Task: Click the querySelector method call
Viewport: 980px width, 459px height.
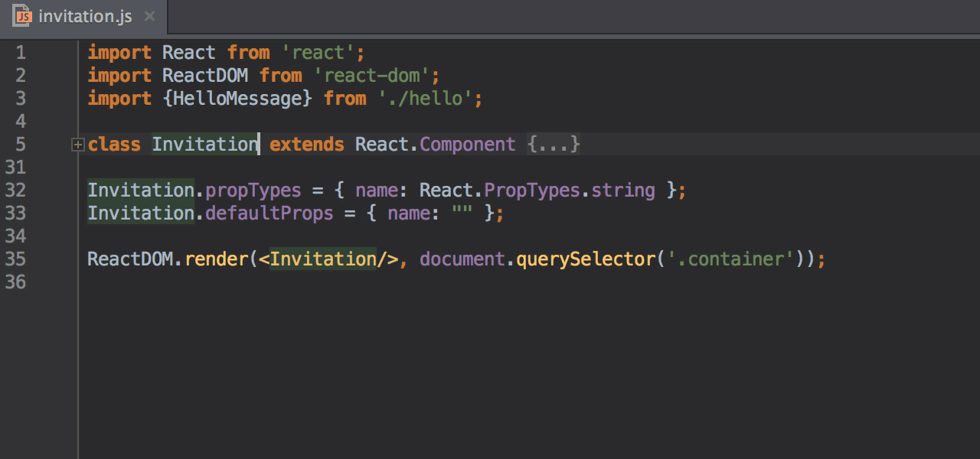Action: click(586, 259)
